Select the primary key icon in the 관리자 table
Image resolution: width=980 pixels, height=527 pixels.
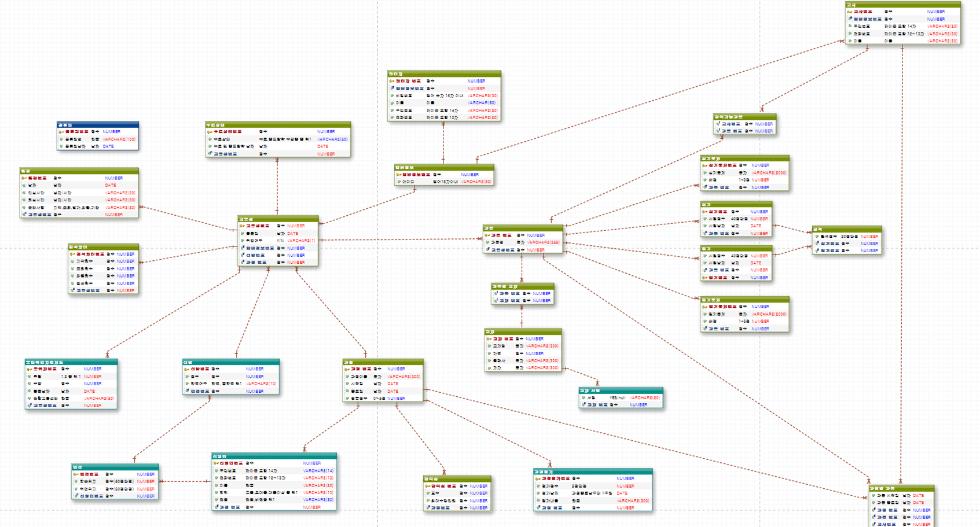tap(392, 81)
